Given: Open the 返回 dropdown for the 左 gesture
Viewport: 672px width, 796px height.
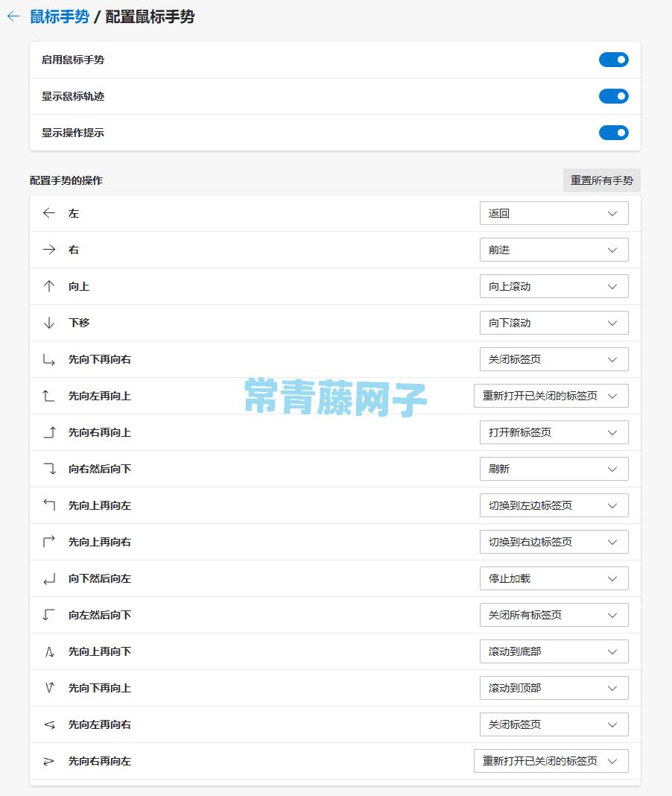Looking at the screenshot, I should [x=554, y=213].
